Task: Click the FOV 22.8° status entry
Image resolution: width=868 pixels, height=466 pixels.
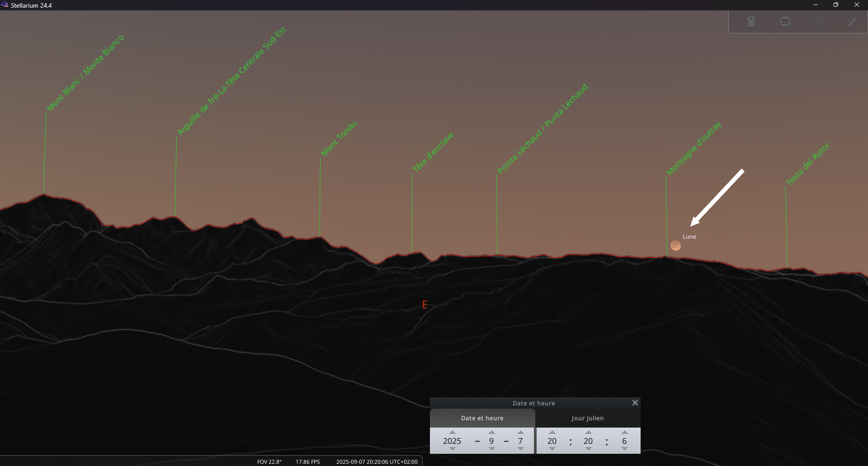Action: click(269, 461)
